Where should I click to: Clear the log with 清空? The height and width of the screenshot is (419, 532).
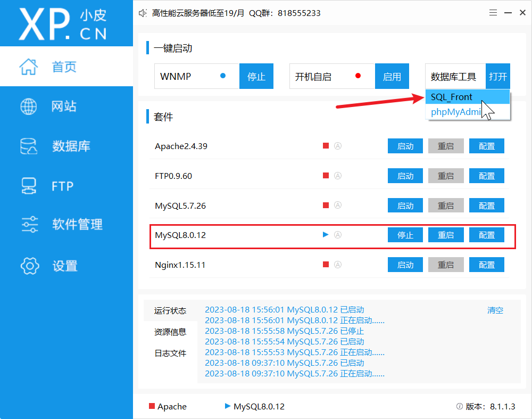[x=495, y=310]
